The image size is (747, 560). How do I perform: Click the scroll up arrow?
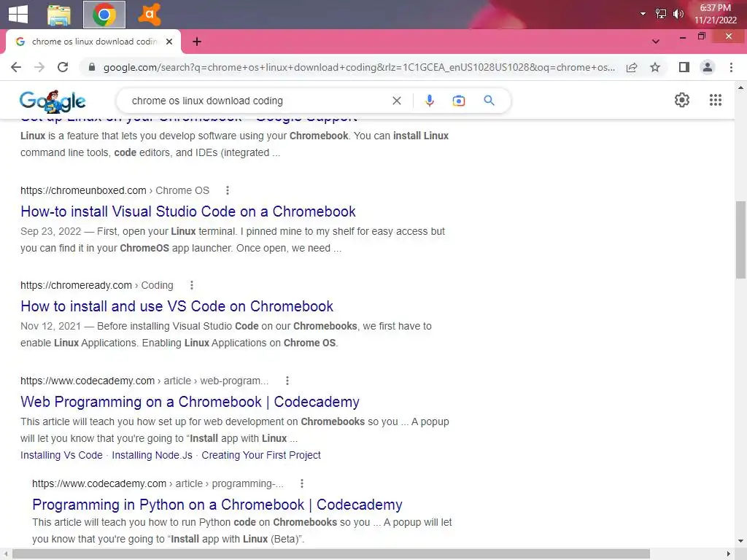740,87
